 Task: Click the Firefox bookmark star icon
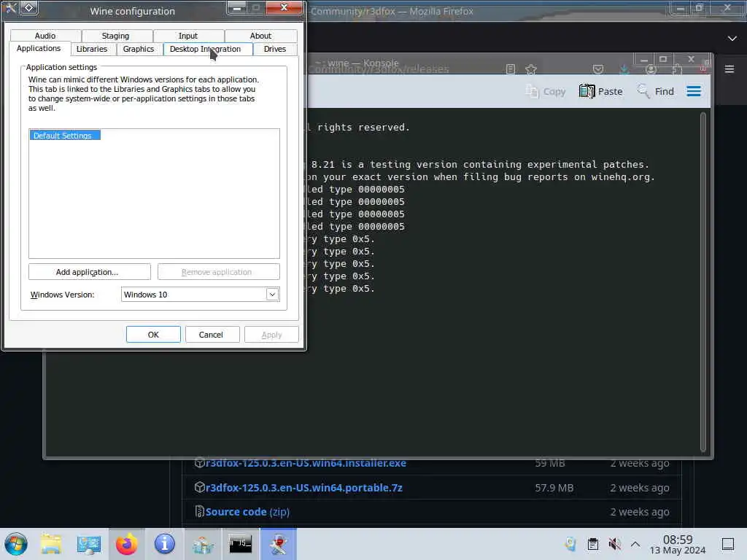pyautogui.click(x=531, y=69)
